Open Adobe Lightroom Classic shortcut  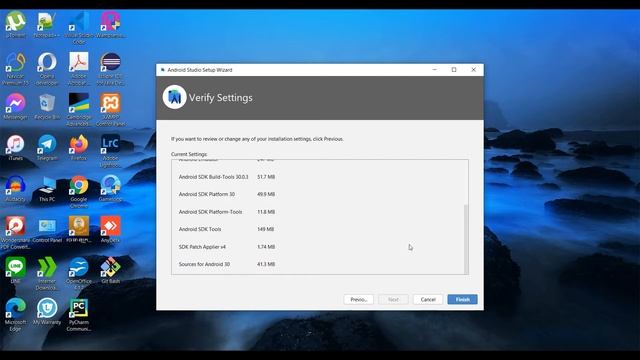(111, 151)
